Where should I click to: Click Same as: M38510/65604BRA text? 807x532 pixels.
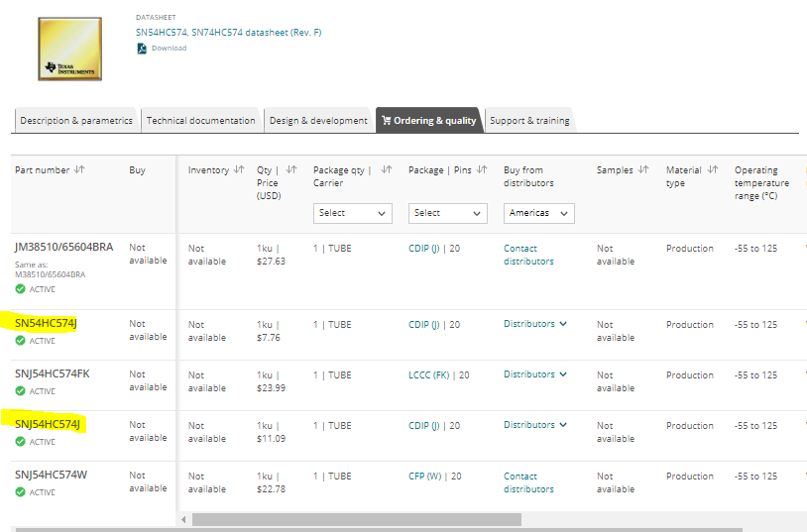pyautogui.click(x=50, y=269)
